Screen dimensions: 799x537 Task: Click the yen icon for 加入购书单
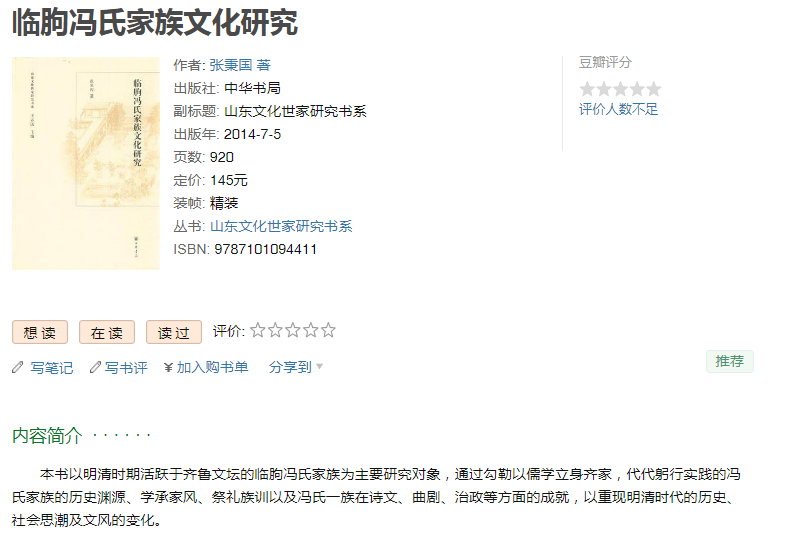(x=169, y=368)
